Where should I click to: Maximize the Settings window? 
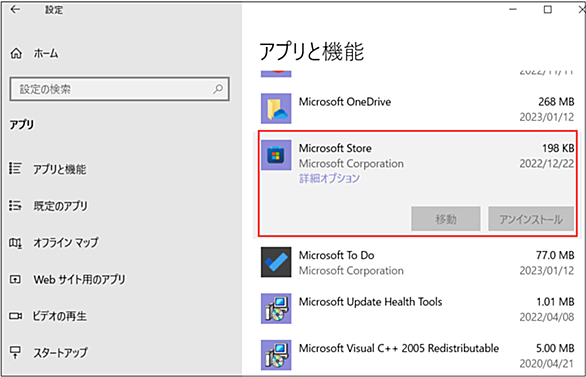point(548,9)
